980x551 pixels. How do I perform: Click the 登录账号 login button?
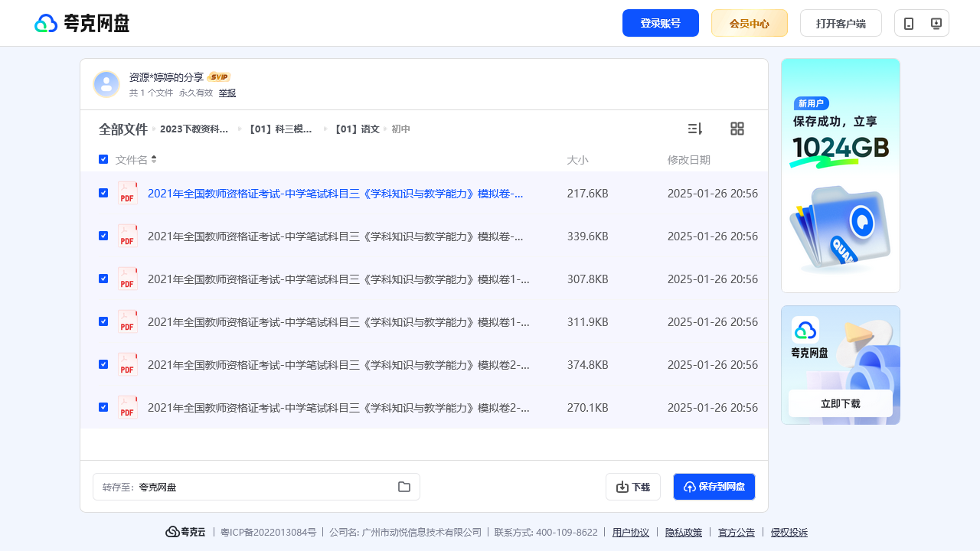(661, 23)
